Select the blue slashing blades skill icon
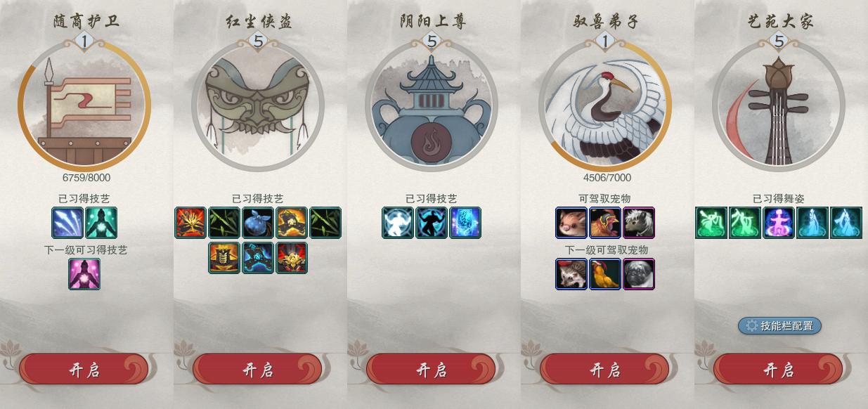 (x=67, y=223)
